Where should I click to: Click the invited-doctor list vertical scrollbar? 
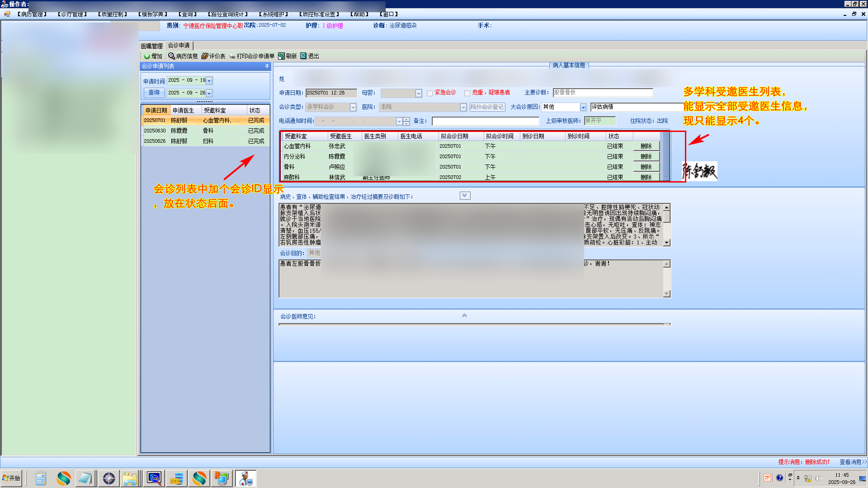(x=665, y=156)
